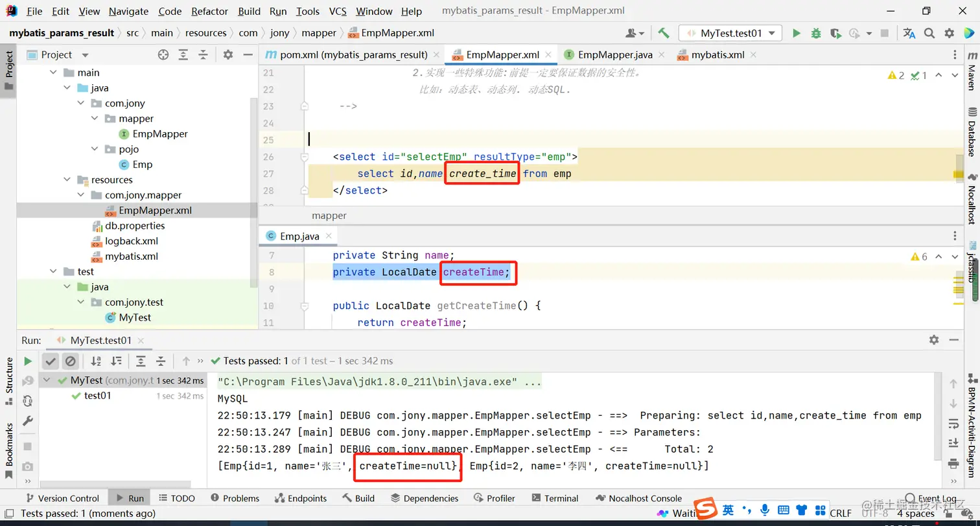Open Search Everywhere magnifier icon
The height and width of the screenshot is (526, 980).
929,33
